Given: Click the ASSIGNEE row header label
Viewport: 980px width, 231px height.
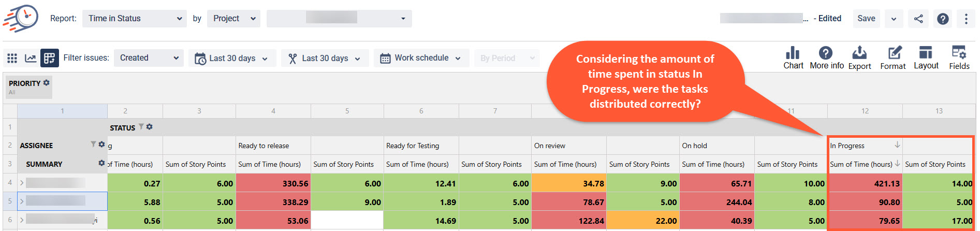Looking at the screenshot, I should [36, 146].
